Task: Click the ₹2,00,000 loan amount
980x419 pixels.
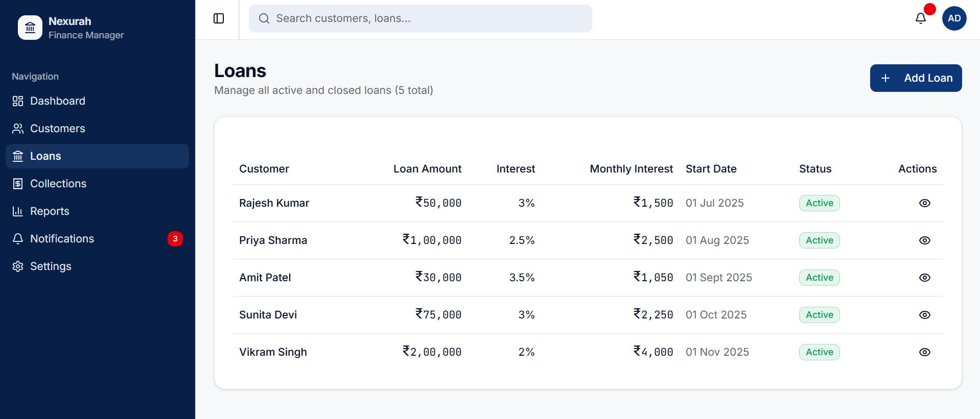Action: [432, 352]
